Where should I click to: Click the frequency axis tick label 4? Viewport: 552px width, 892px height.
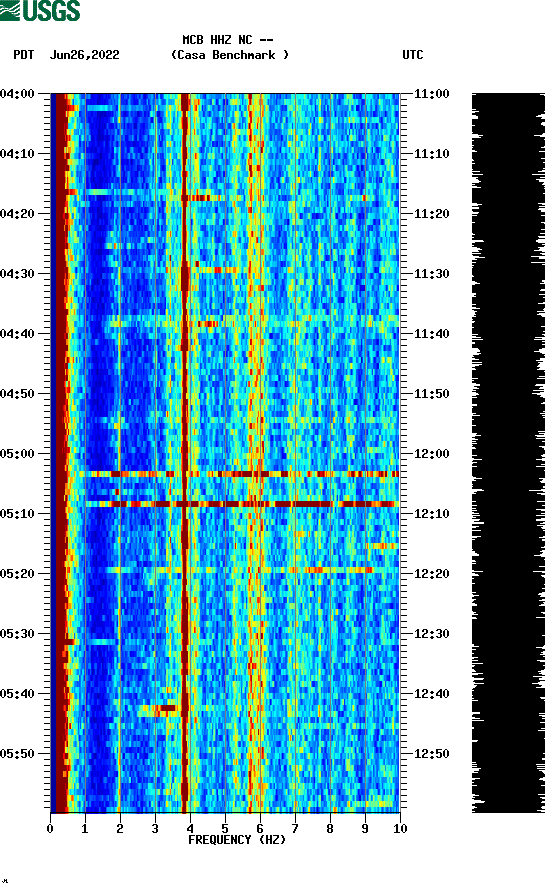point(190,829)
